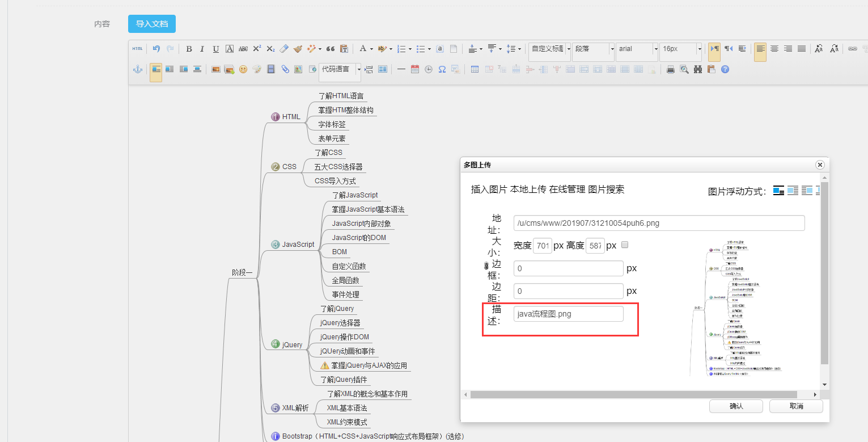The image size is (868, 442).
Task: Tick the lock aspect ratio checkbox
Action: click(x=625, y=245)
